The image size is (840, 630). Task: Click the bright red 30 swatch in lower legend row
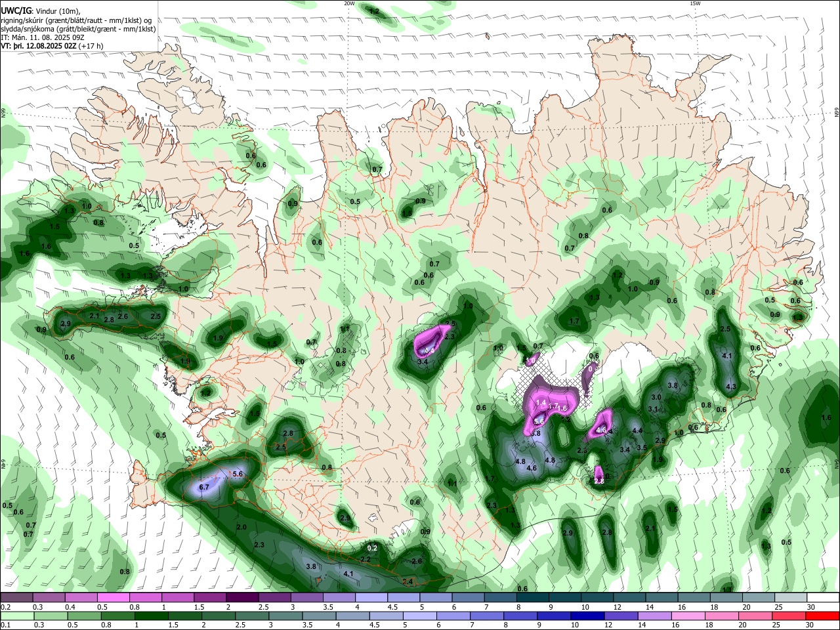click(x=822, y=616)
